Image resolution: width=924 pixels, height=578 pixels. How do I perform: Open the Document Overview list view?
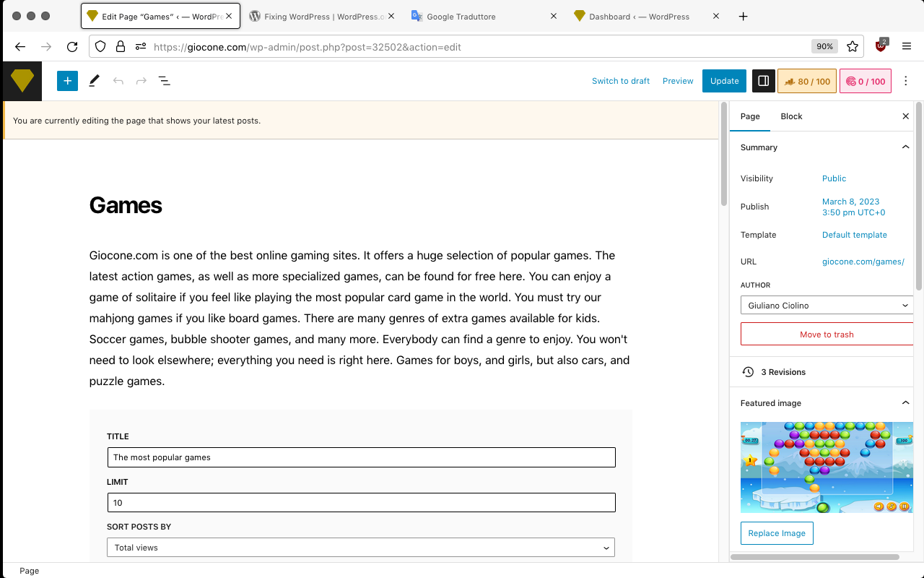(165, 81)
